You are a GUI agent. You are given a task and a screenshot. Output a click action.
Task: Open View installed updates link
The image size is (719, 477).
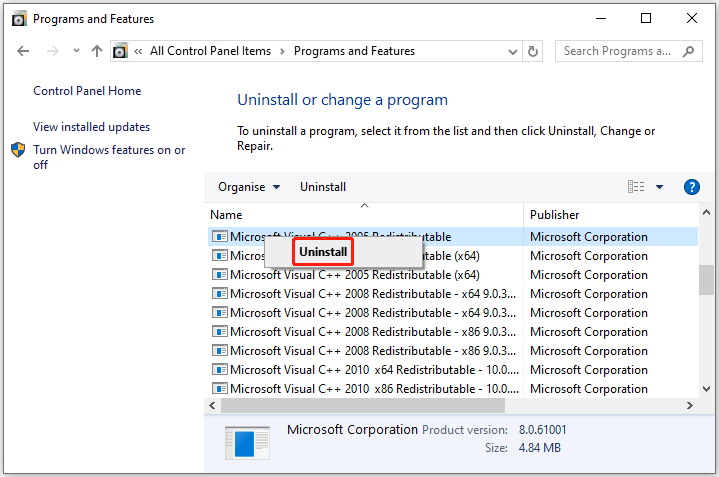click(91, 127)
